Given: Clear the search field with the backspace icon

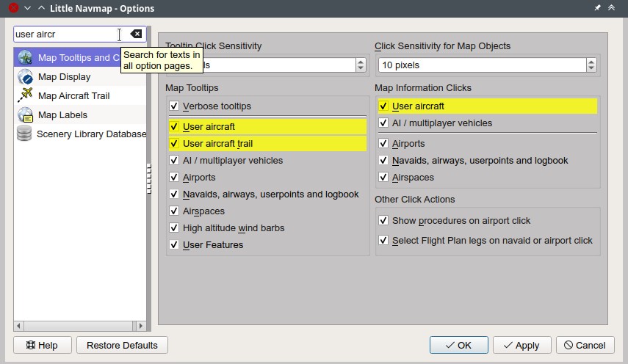Looking at the screenshot, I should [x=136, y=34].
